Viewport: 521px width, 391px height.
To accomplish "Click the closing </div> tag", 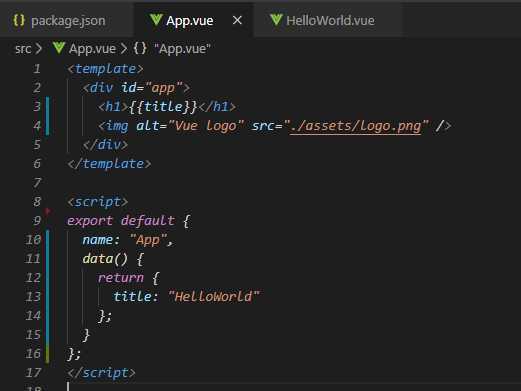I will point(105,145).
